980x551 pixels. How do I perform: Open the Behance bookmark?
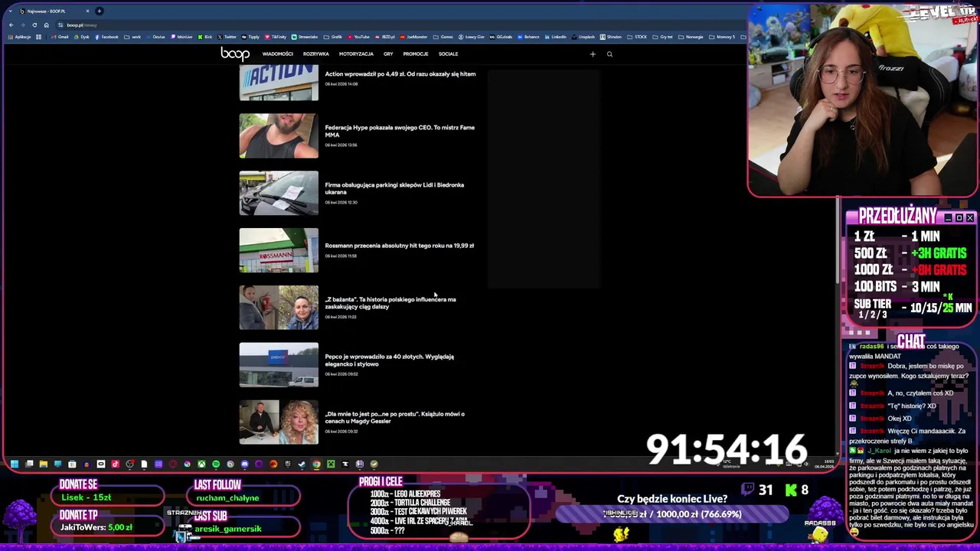[528, 37]
